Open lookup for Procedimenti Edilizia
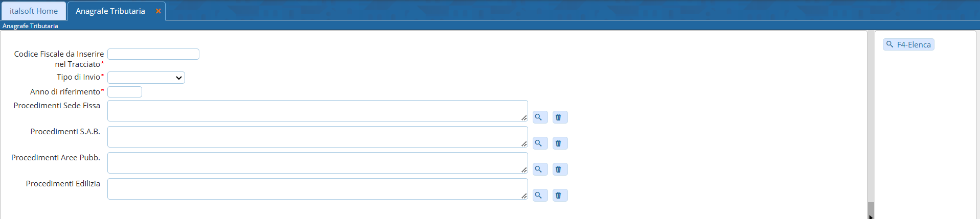Viewport: 980px width, 219px height. point(539,196)
